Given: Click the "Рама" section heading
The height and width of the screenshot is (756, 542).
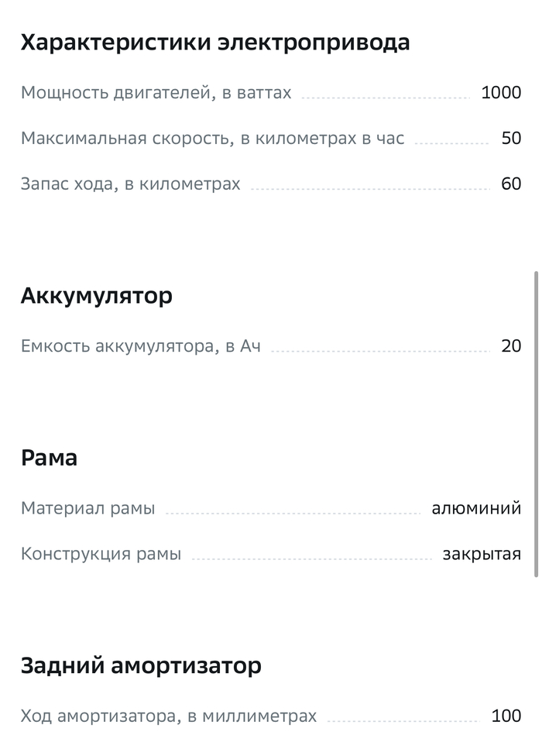Looking at the screenshot, I should [49, 458].
